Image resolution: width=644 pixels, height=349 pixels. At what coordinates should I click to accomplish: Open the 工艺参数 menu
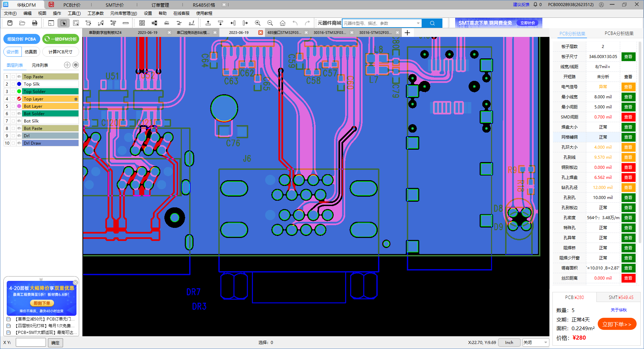click(96, 13)
